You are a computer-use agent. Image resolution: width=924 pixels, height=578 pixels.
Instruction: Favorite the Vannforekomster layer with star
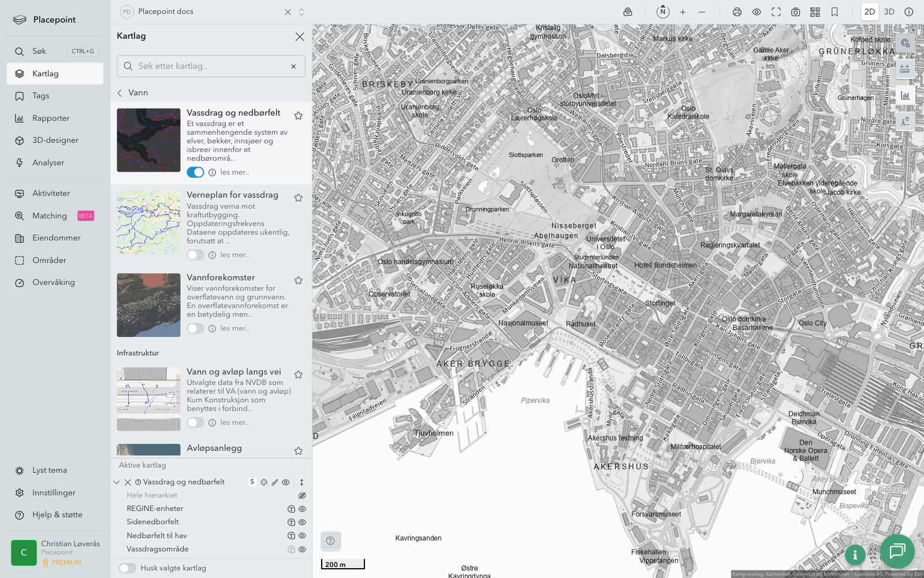[x=299, y=280]
